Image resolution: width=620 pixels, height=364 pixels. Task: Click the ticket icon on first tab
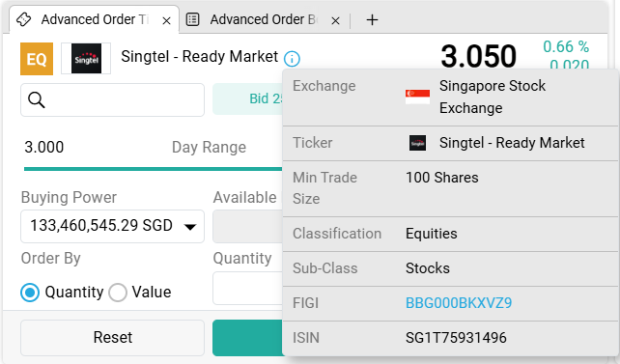point(24,19)
